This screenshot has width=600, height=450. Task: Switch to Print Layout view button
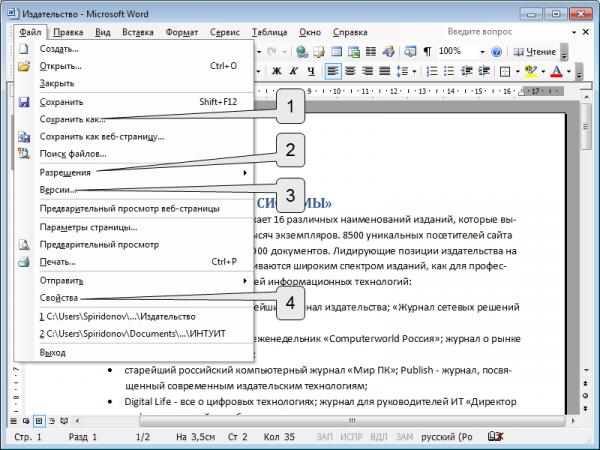(x=39, y=421)
